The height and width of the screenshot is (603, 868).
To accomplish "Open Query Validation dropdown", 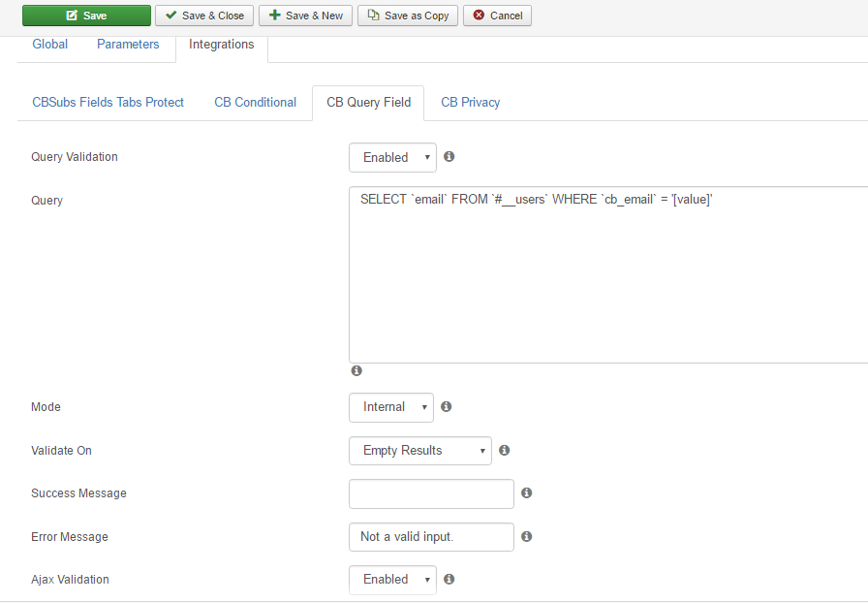I will (392, 157).
